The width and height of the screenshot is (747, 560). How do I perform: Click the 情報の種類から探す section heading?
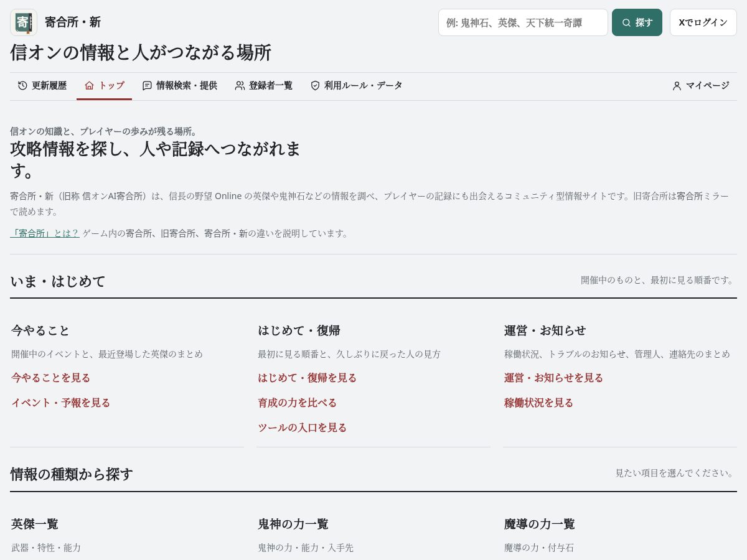(x=72, y=474)
